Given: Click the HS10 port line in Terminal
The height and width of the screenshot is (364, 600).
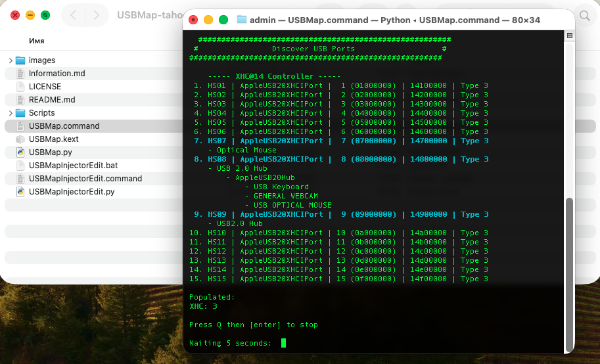Looking at the screenshot, I should click(x=338, y=233).
